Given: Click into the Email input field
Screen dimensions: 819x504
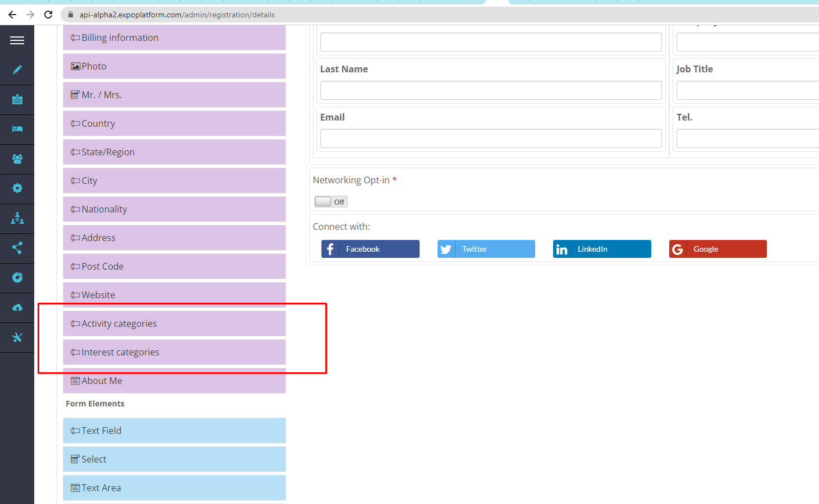Looking at the screenshot, I should [490, 138].
